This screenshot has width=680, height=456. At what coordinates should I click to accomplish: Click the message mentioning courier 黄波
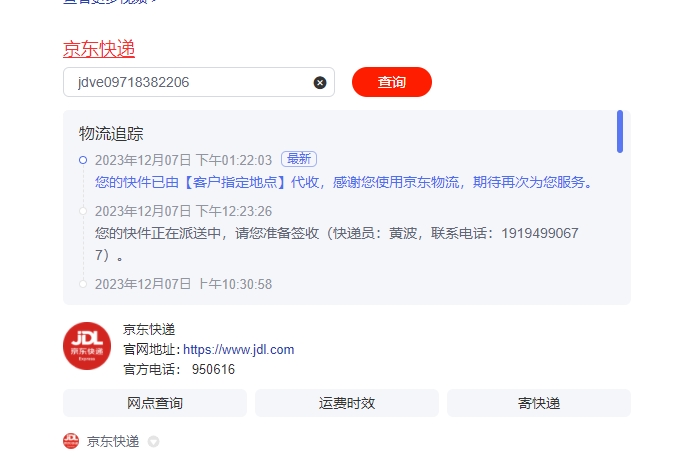pos(337,244)
